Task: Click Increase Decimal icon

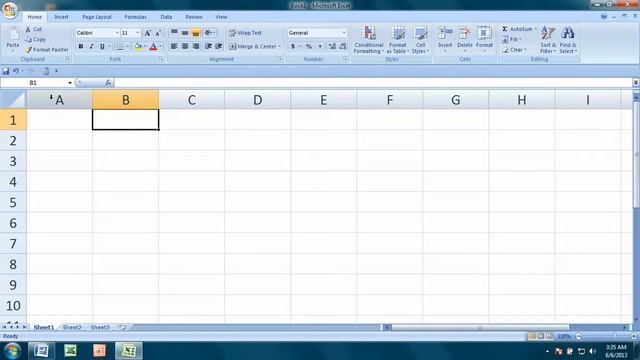Action: coord(332,47)
